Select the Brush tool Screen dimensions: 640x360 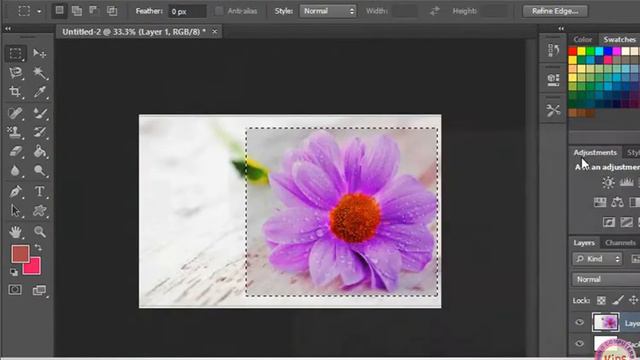(x=40, y=113)
